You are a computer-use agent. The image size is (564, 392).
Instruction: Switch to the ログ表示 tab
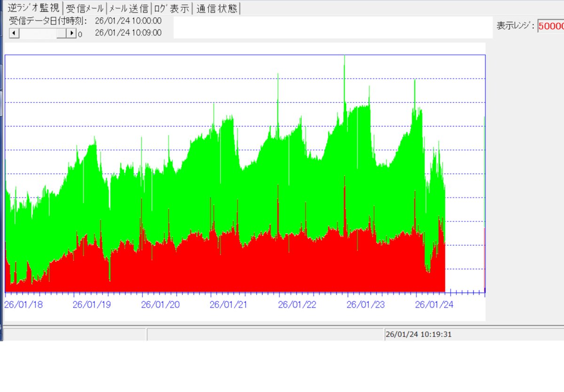pos(172,8)
